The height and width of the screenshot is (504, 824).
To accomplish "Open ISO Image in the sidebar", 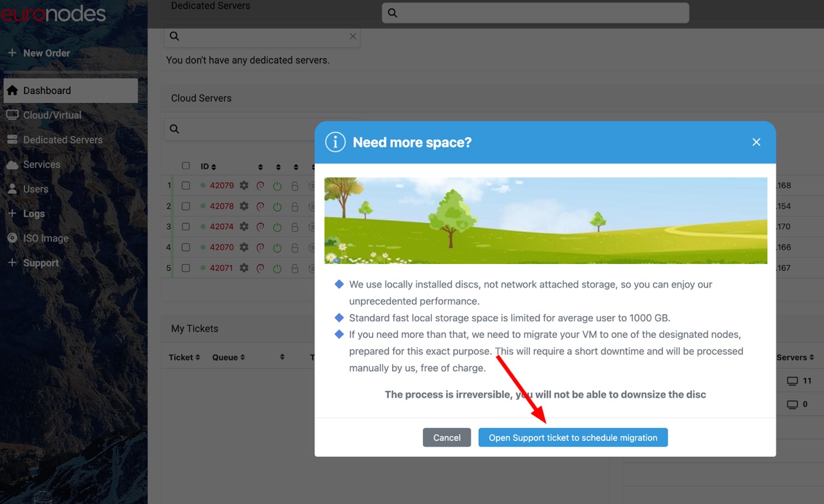I will 45,238.
